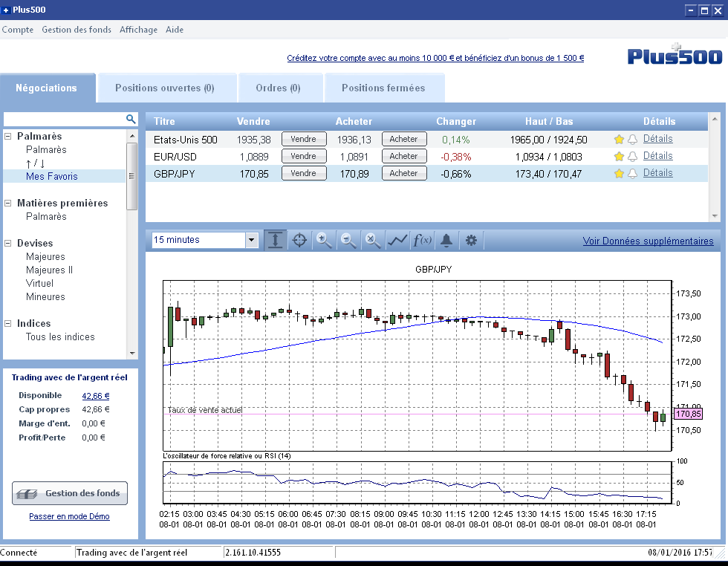Click Voir Données supplémentaires link

[648, 241]
